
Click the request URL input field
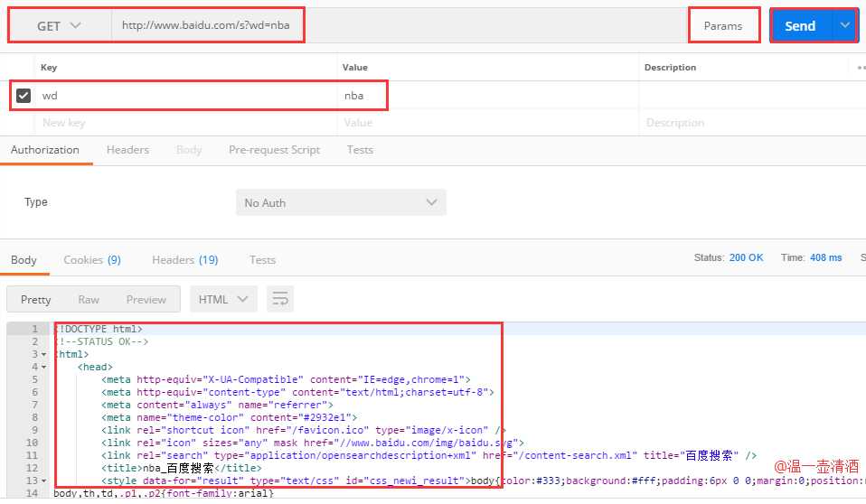398,25
